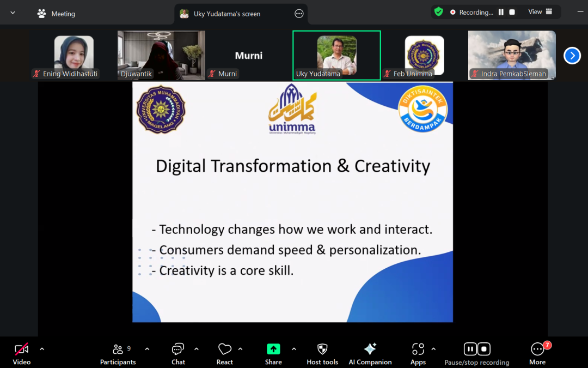Screen dimensions: 588x368
Task: Minimize the Zoom meeting window
Action: tap(580, 11)
